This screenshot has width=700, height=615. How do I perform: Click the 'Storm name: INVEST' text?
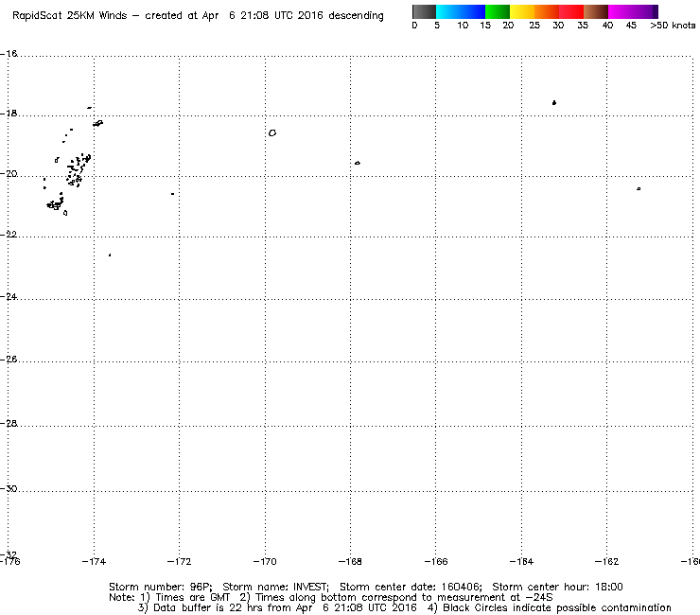pyautogui.click(x=275, y=587)
